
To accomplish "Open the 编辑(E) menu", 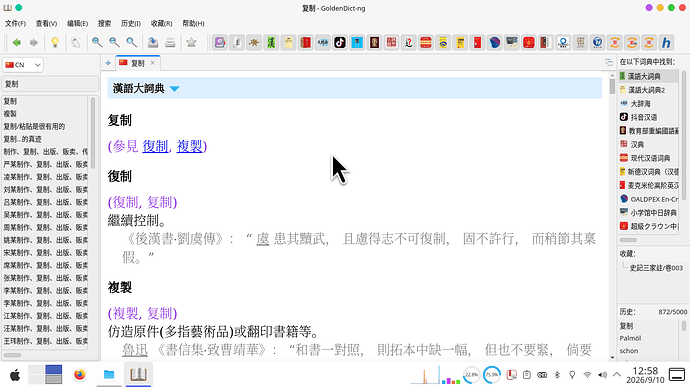I will click(77, 23).
